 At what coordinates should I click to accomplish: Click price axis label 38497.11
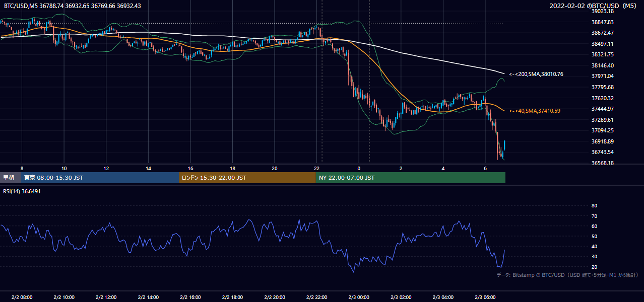coord(603,44)
